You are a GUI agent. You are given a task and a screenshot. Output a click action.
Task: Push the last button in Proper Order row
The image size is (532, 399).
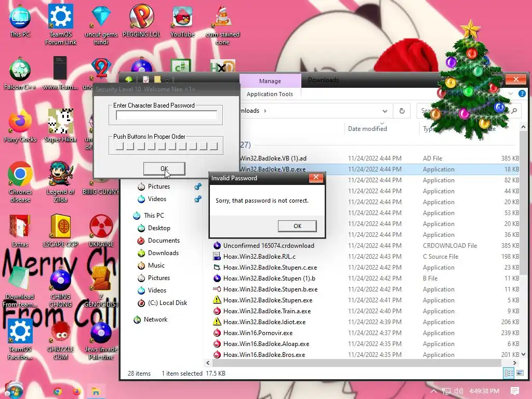(x=214, y=146)
